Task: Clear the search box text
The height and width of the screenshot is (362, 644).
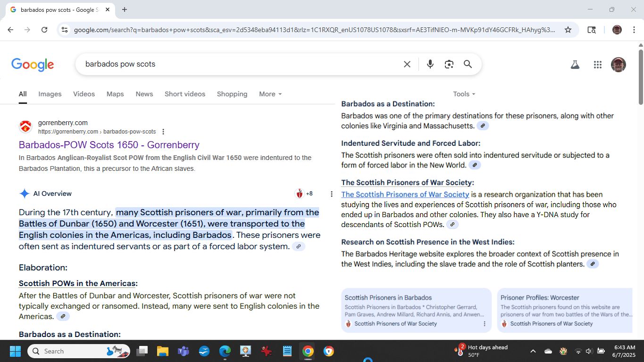Action: [x=407, y=64]
